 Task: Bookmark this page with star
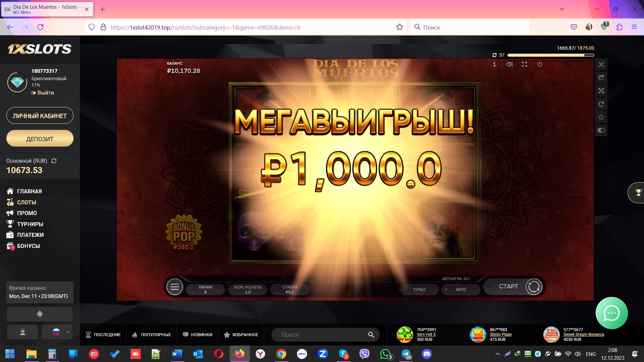pyautogui.click(x=399, y=27)
